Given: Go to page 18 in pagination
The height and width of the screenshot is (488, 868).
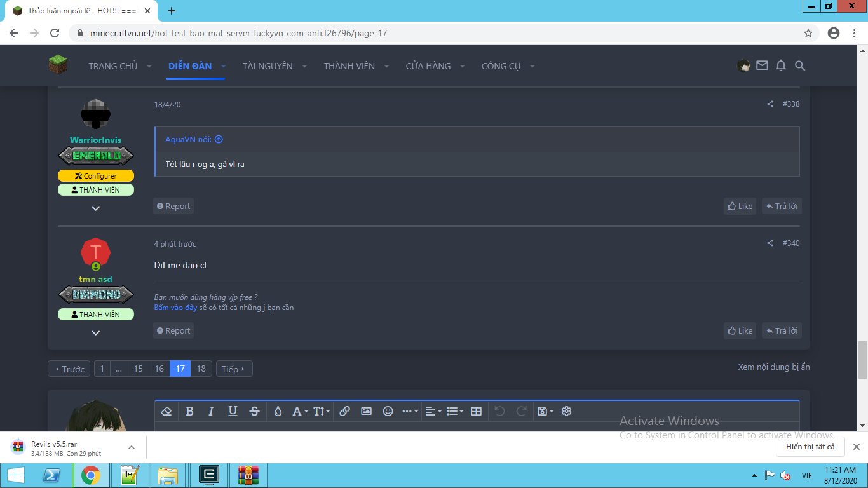Looking at the screenshot, I should point(201,369).
